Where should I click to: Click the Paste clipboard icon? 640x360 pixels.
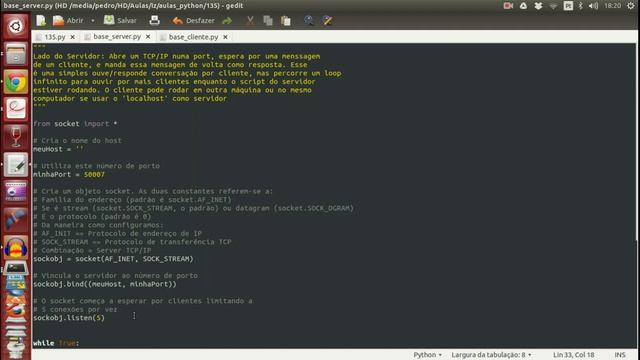click(286, 20)
